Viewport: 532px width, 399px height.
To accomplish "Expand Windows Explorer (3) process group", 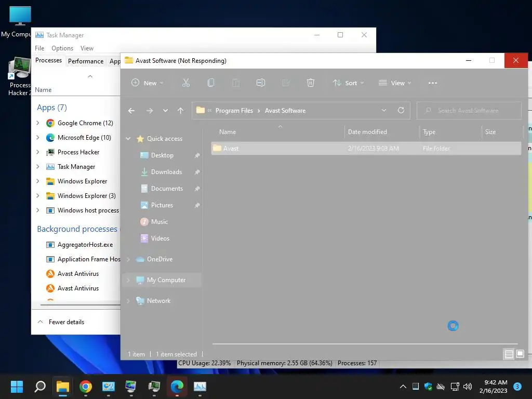I will pyautogui.click(x=38, y=196).
